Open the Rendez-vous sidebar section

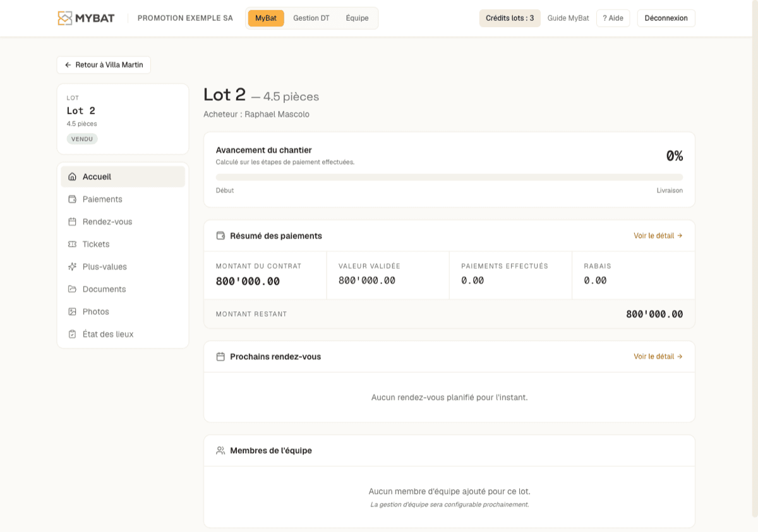(123, 222)
